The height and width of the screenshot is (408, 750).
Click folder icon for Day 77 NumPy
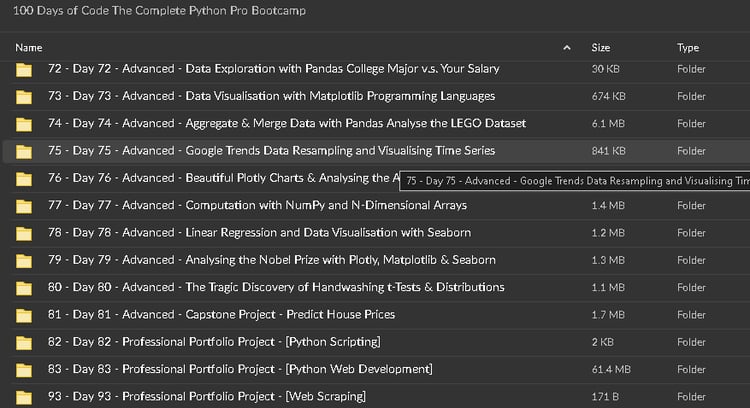[x=24, y=205]
